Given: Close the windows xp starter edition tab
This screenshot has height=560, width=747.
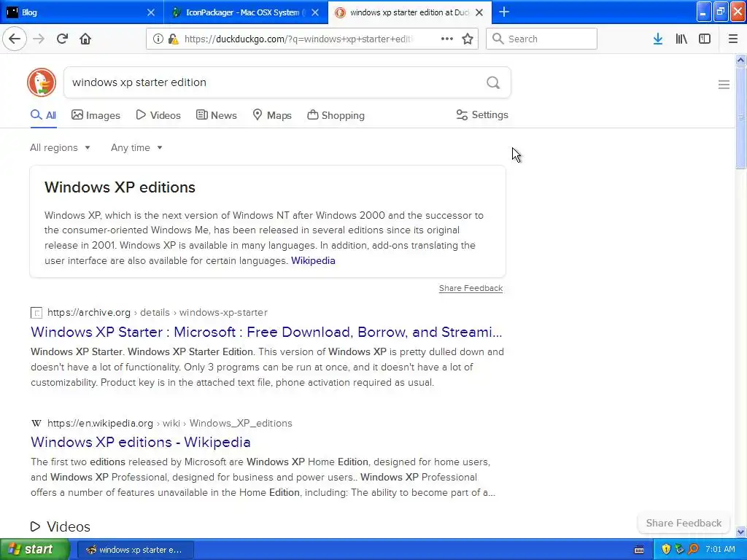Looking at the screenshot, I should coord(480,12).
